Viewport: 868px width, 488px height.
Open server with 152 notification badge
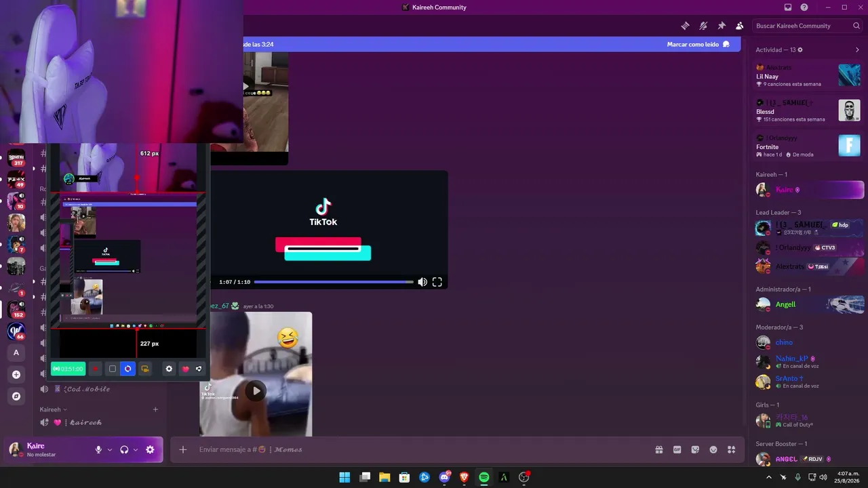[x=16, y=310]
